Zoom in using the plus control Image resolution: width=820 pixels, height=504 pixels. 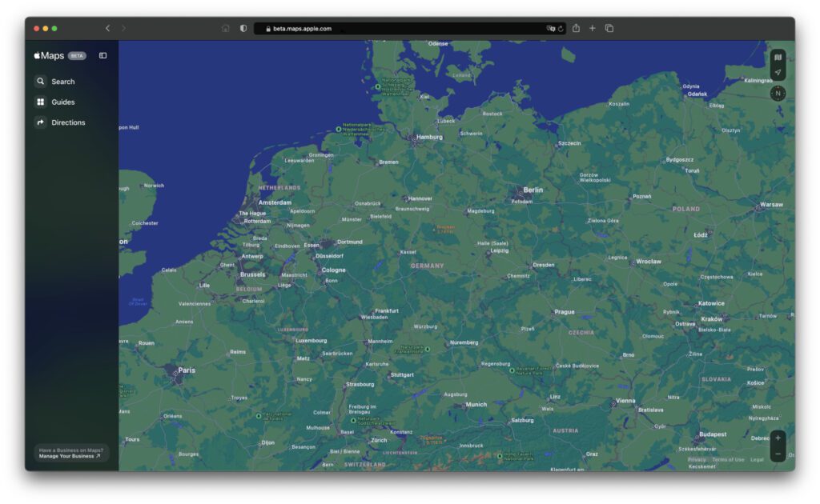click(x=776, y=438)
